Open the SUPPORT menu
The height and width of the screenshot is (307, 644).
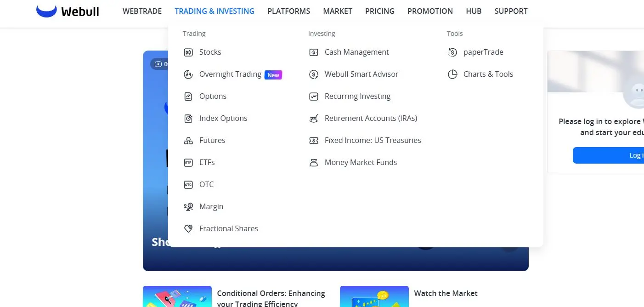tap(511, 11)
